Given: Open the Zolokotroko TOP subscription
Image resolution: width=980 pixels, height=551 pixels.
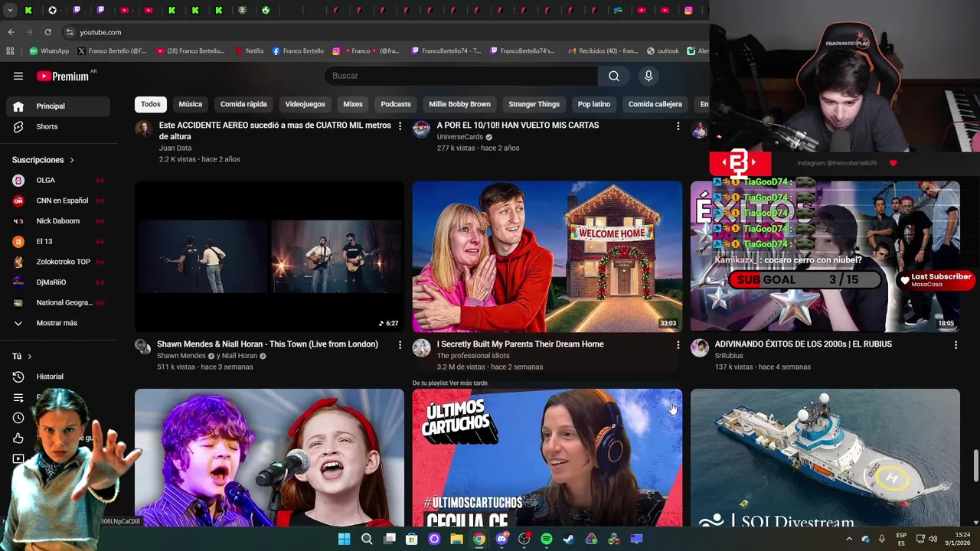Looking at the screenshot, I should 58,262.
